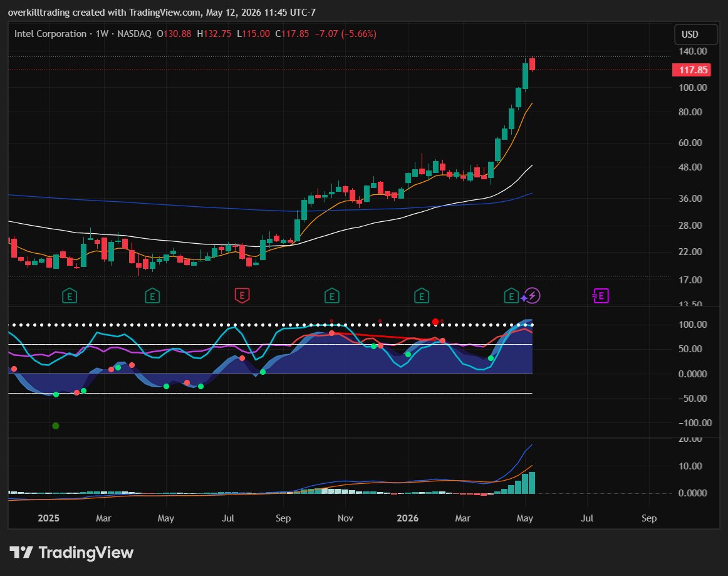Click the dark green dot below the oscillator
728x576 pixels.
(x=56, y=426)
